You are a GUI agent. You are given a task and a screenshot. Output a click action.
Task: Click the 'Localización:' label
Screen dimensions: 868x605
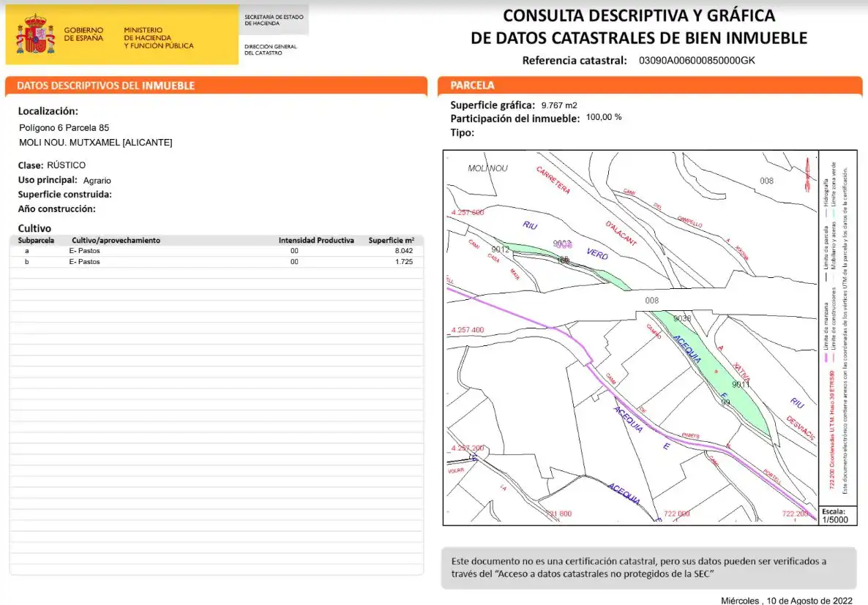tap(48, 111)
